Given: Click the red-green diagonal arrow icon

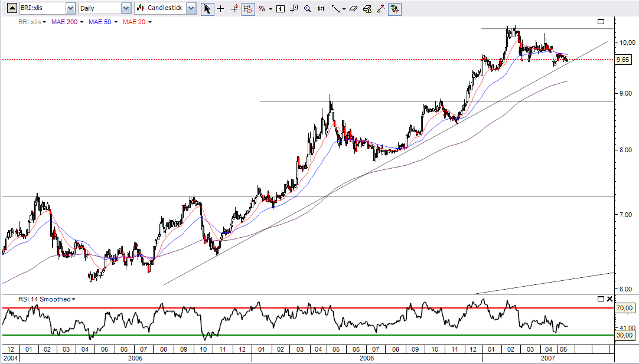Looking at the screenshot, I should coord(381,8).
